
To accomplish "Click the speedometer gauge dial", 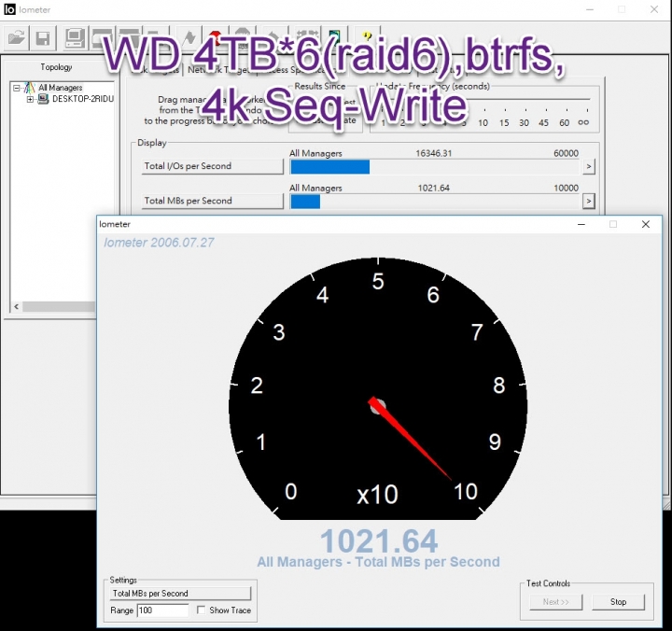I will point(378,388).
